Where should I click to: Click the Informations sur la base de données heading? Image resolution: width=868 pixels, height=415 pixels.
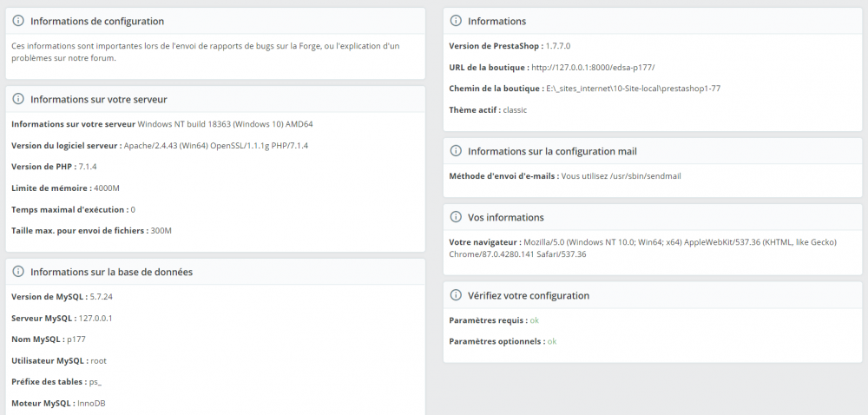tap(111, 272)
